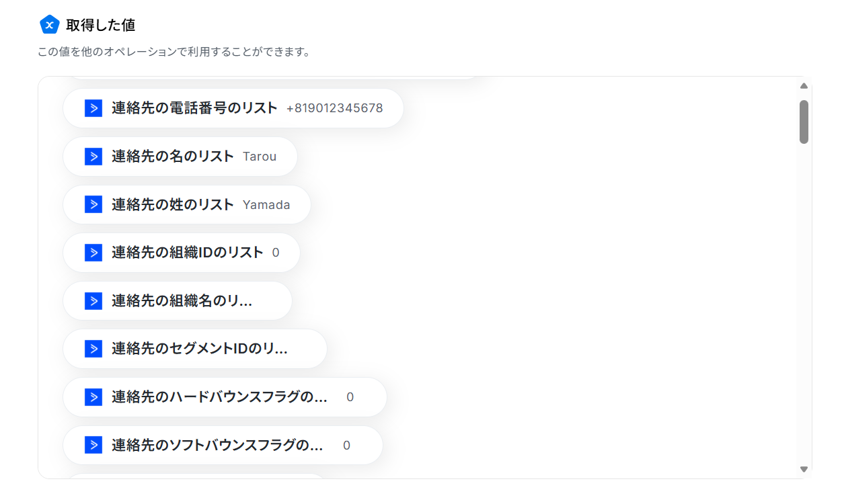This screenshot has height=504, width=842.
Task: Click arrow icon for 連絡先の姓のリスト
Action: tap(93, 204)
